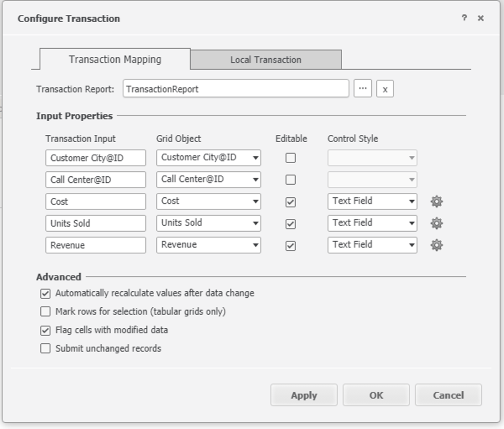Open Call Center@ID grid object dropdown

coord(209,180)
